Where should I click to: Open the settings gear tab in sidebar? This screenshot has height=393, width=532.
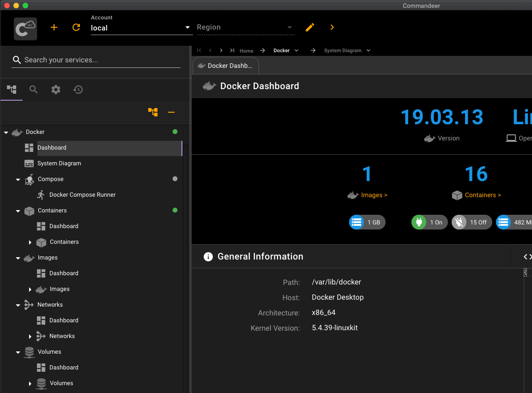56,90
